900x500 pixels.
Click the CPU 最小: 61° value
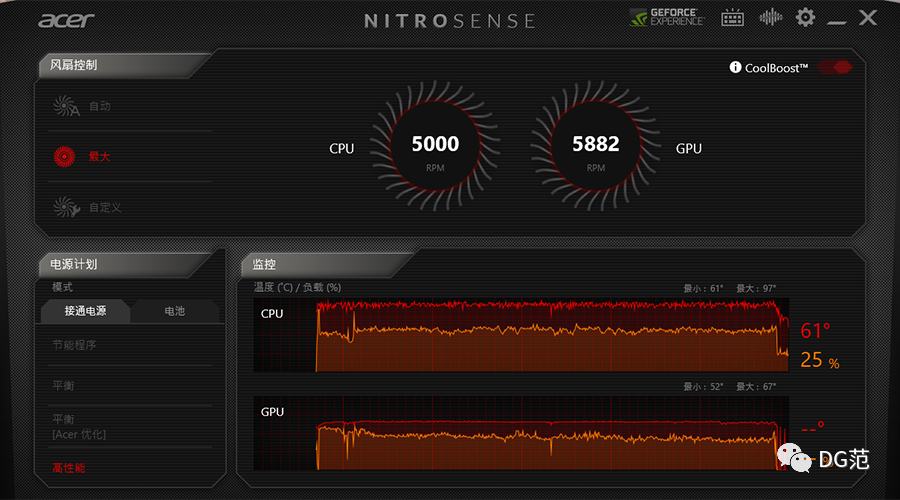click(703, 288)
